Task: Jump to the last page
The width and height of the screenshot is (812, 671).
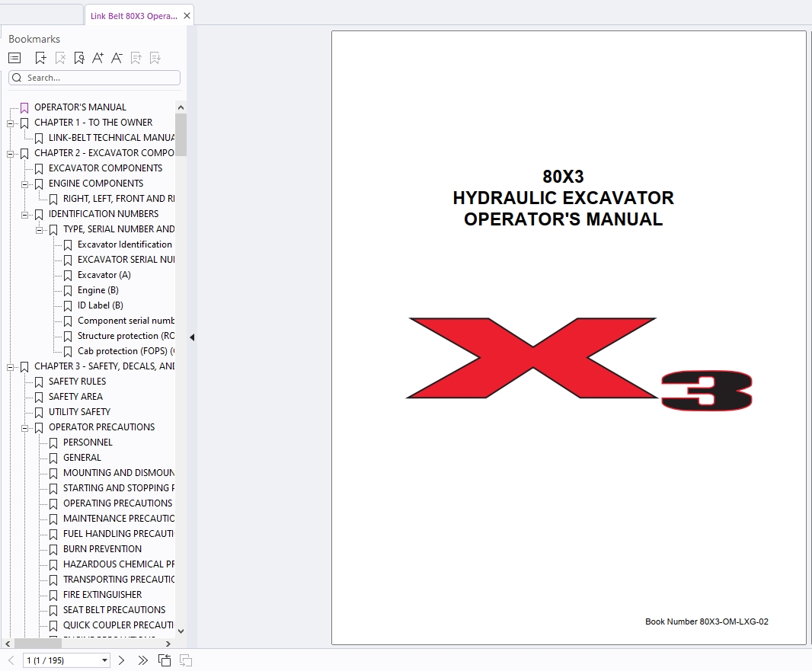Action: pos(143,660)
